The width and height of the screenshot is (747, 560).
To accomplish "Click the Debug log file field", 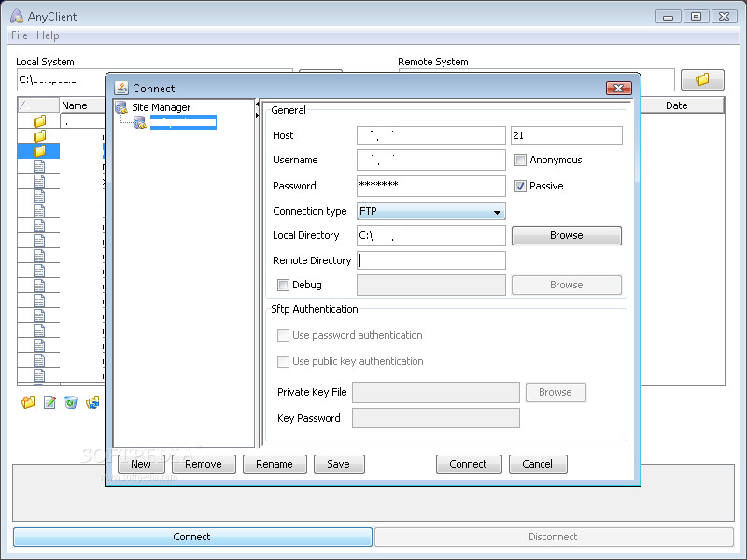I will 431,286.
